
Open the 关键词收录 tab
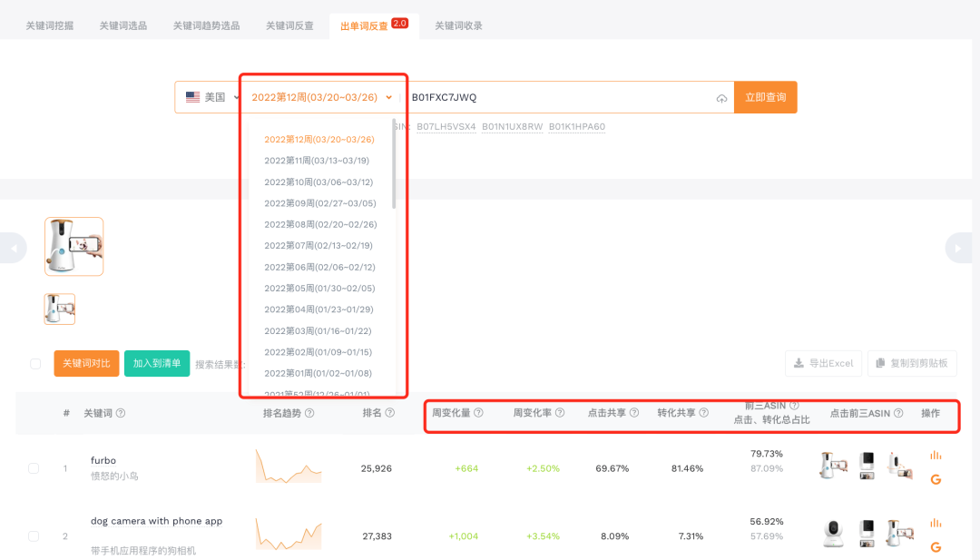pyautogui.click(x=458, y=25)
